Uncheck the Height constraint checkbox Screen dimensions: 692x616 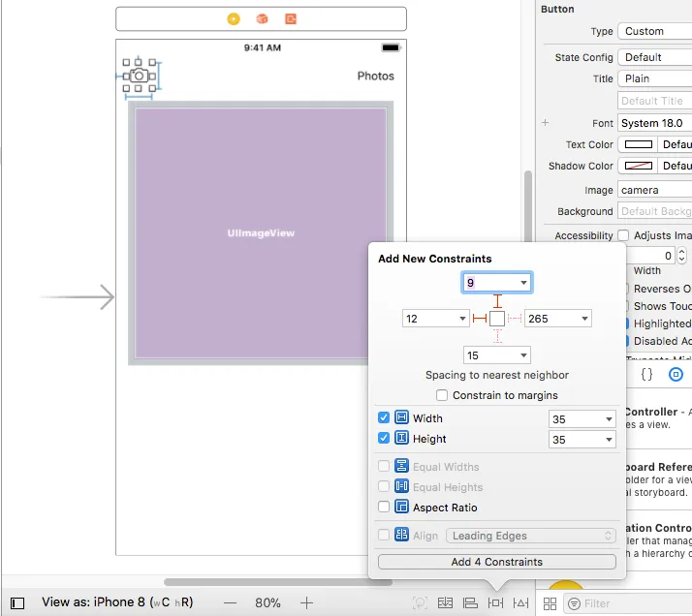point(384,438)
